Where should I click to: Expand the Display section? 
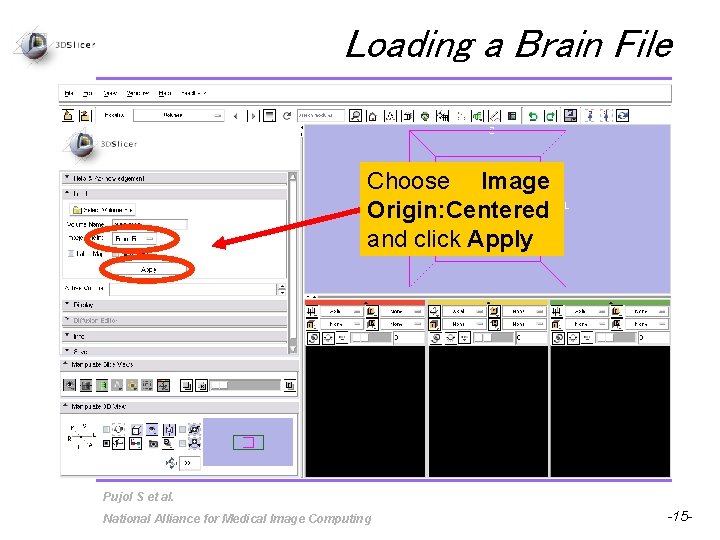[x=175, y=304]
